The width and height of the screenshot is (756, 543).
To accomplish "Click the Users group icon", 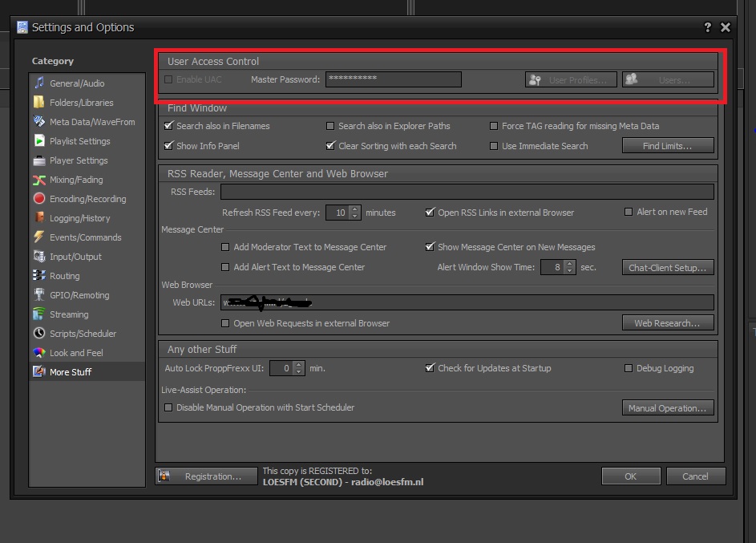I will 632,79.
